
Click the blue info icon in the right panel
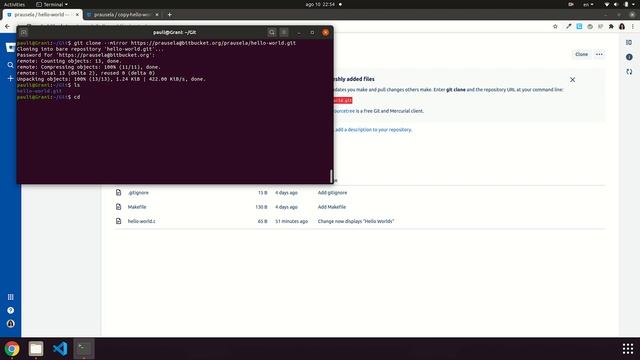click(x=629, y=57)
